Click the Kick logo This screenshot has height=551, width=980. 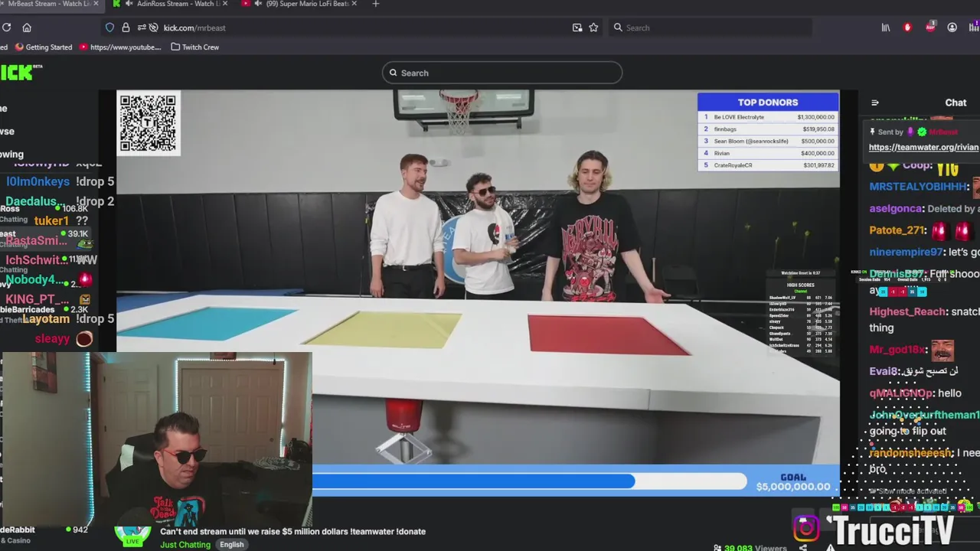click(20, 72)
